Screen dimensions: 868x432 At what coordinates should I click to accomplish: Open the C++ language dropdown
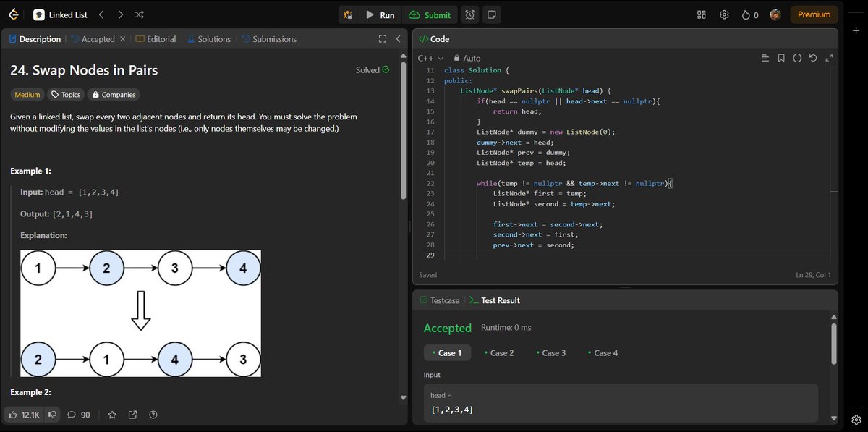click(430, 58)
